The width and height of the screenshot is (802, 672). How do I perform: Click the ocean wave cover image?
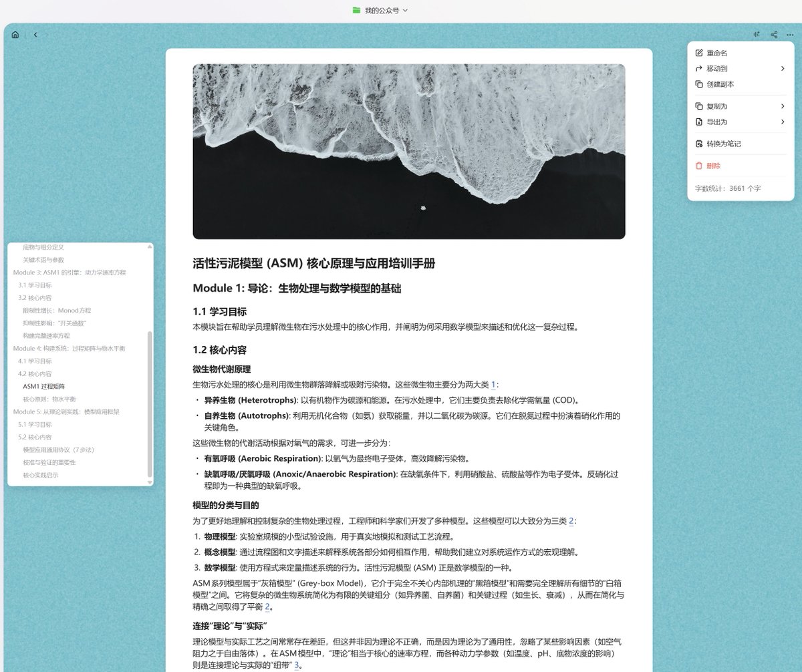pos(409,152)
